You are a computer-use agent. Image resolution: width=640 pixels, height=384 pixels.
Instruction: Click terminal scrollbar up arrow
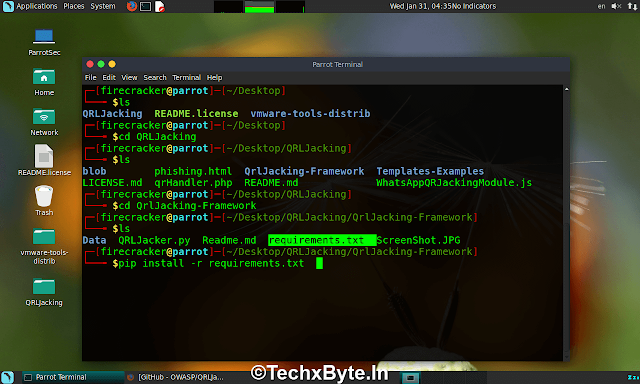(566, 89)
